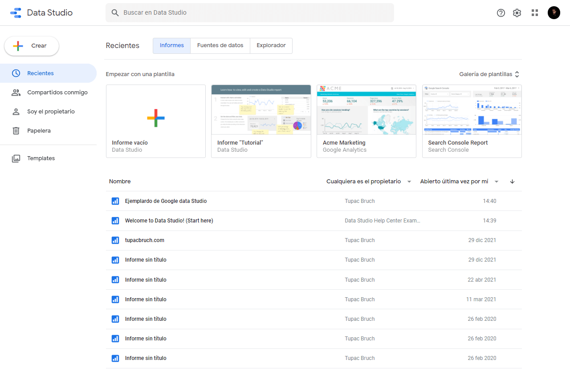Click the Recientes page heading

click(x=122, y=45)
